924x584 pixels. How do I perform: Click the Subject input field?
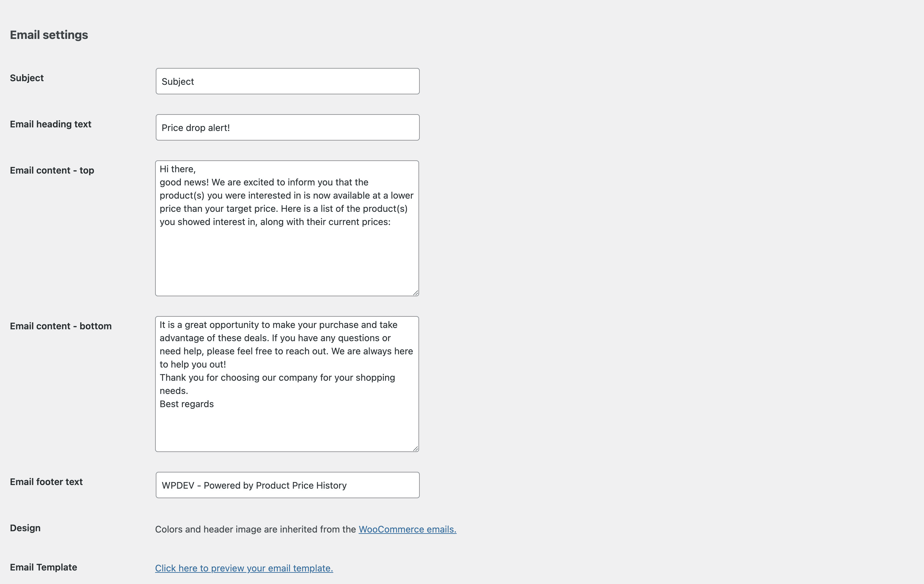pyautogui.click(x=287, y=81)
